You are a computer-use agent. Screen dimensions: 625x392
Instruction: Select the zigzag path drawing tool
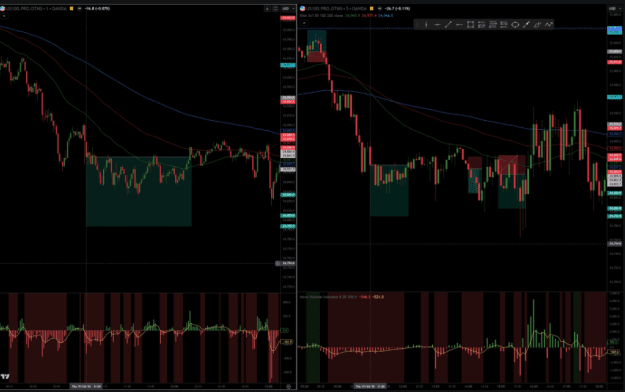(x=549, y=25)
